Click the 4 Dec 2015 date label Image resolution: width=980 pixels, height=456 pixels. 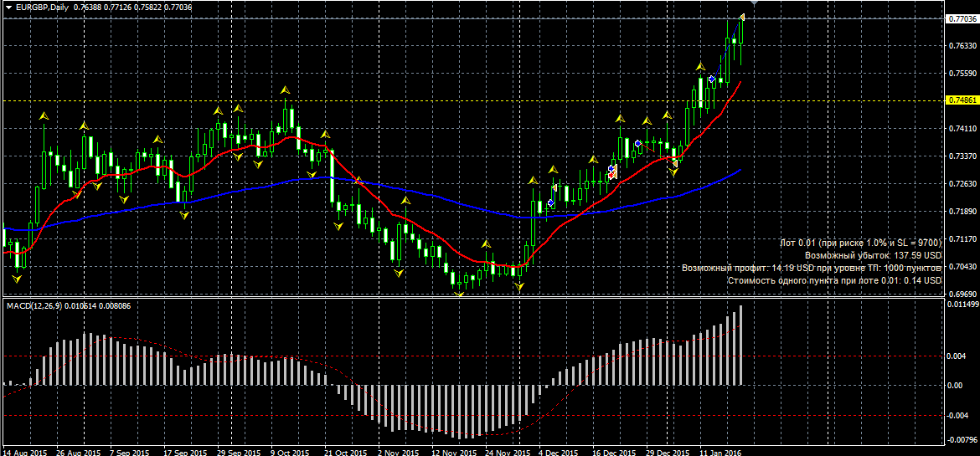tap(558, 452)
